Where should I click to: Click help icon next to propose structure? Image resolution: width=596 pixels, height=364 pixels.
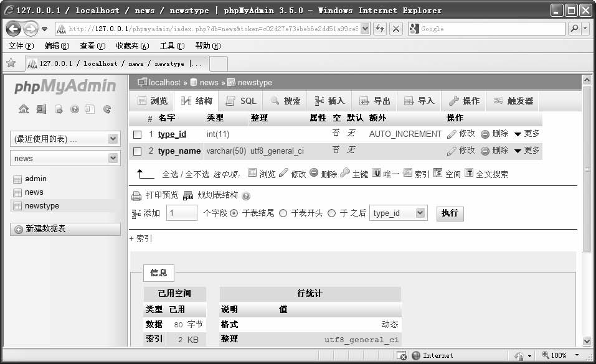pyautogui.click(x=246, y=196)
